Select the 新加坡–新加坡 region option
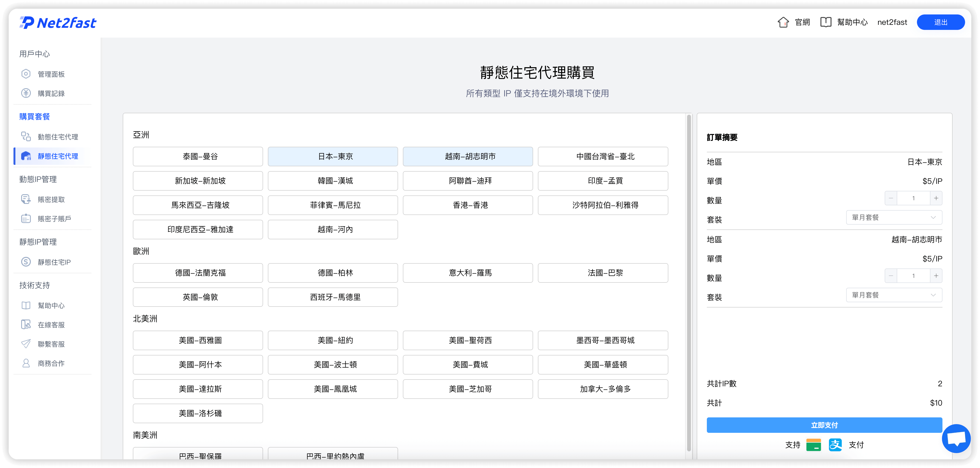This screenshot has width=980, height=468. tap(197, 181)
